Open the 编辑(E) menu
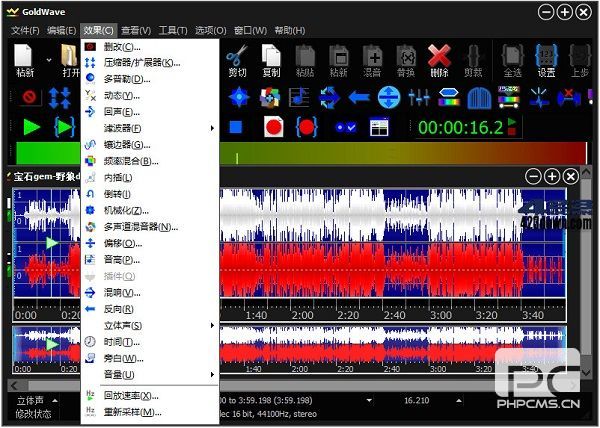This screenshot has width=600, height=428. (x=62, y=31)
